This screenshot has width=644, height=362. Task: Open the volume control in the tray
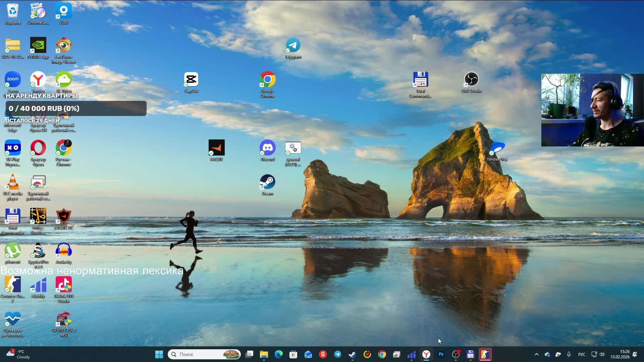pos(602,354)
